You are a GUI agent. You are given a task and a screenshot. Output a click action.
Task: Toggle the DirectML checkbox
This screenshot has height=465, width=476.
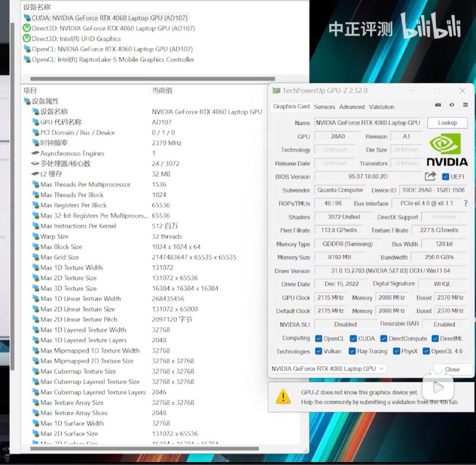point(435,338)
